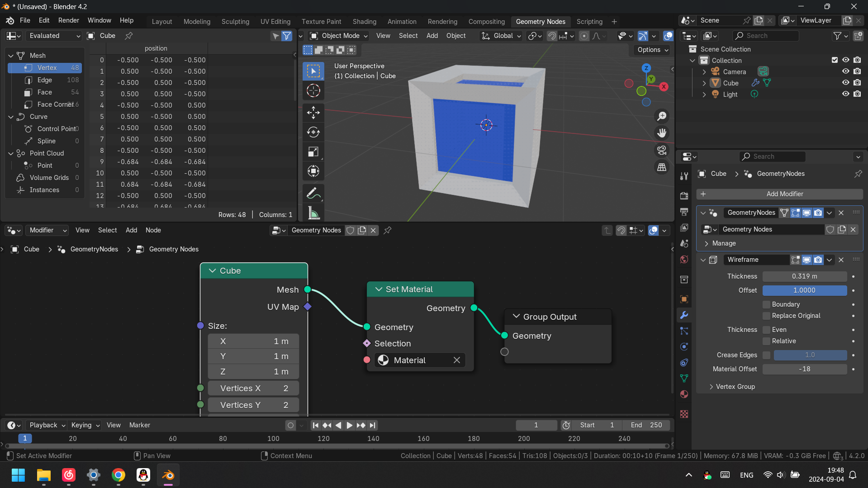The height and width of the screenshot is (488, 868).
Task: Open the Texture properties tab
Action: 684,414
